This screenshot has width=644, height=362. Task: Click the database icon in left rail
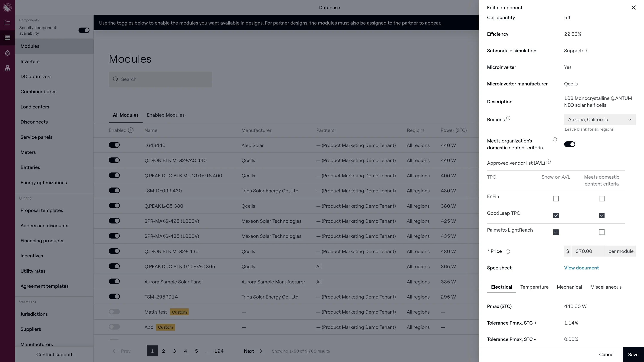[x=8, y=38]
